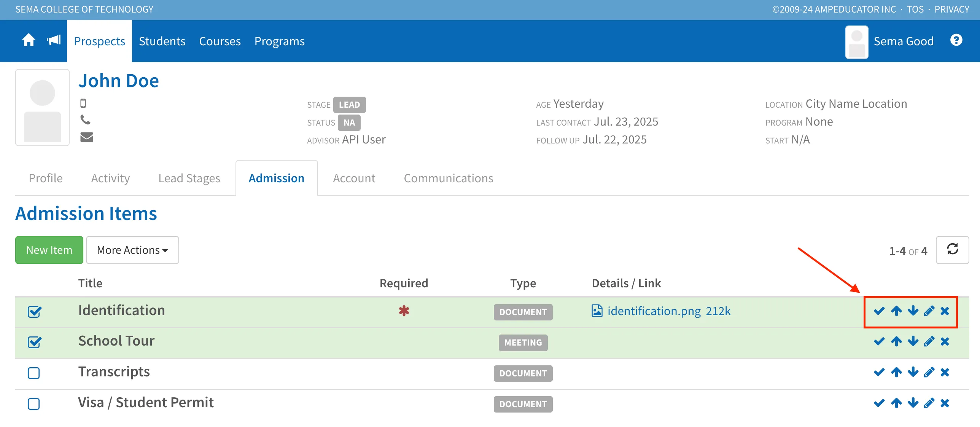This screenshot has height=427, width=980.
Task: Open Students in the navigation bar
Action: (162, 41)
